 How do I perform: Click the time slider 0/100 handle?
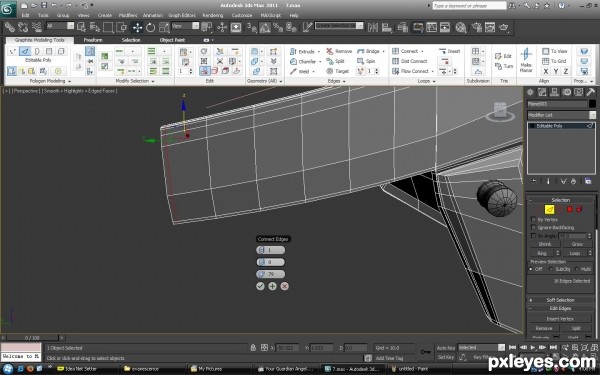point(33,338)
